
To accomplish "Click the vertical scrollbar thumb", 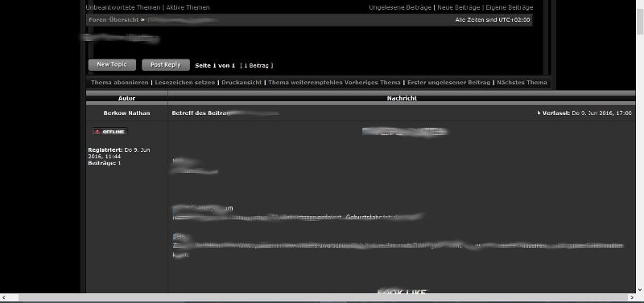I will point(640,22).
